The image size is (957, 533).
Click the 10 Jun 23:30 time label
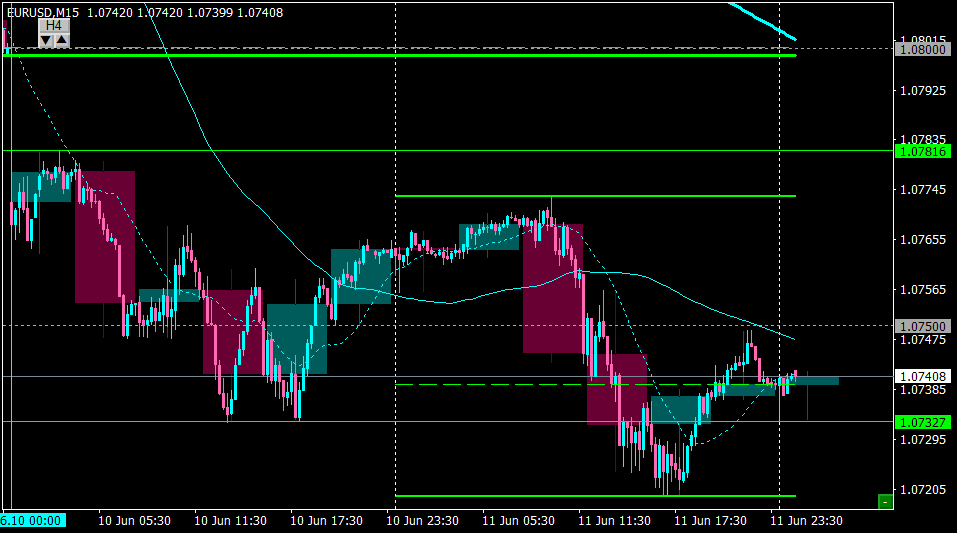422,521
